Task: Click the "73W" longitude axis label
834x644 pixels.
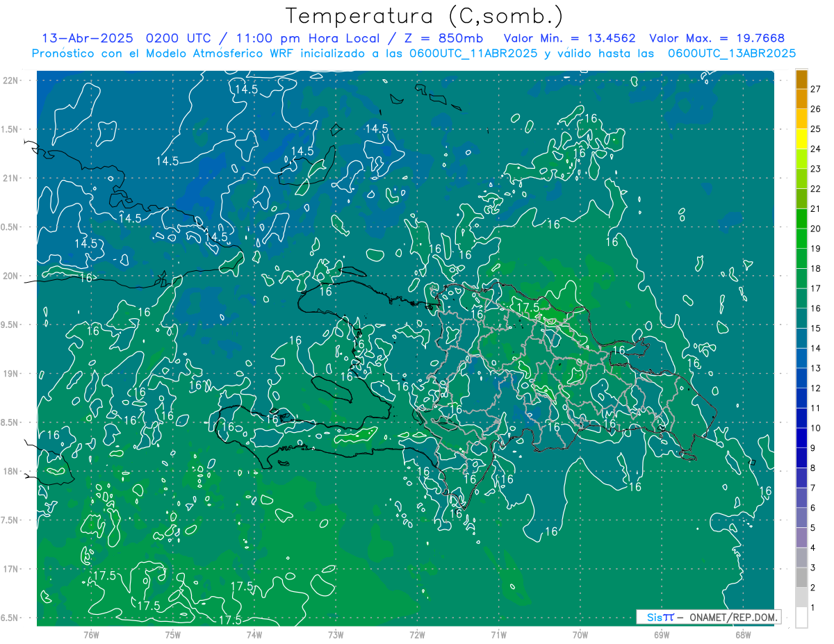Action: click(336, 634)
